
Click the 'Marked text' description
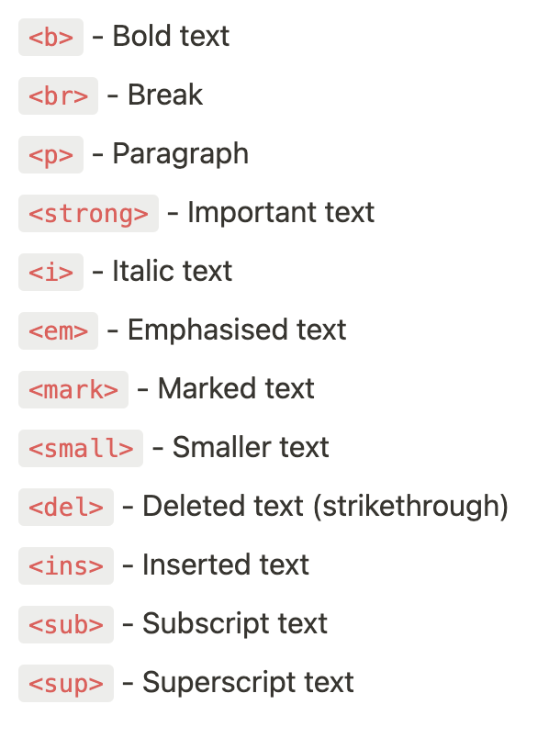[x=236, y=389]
